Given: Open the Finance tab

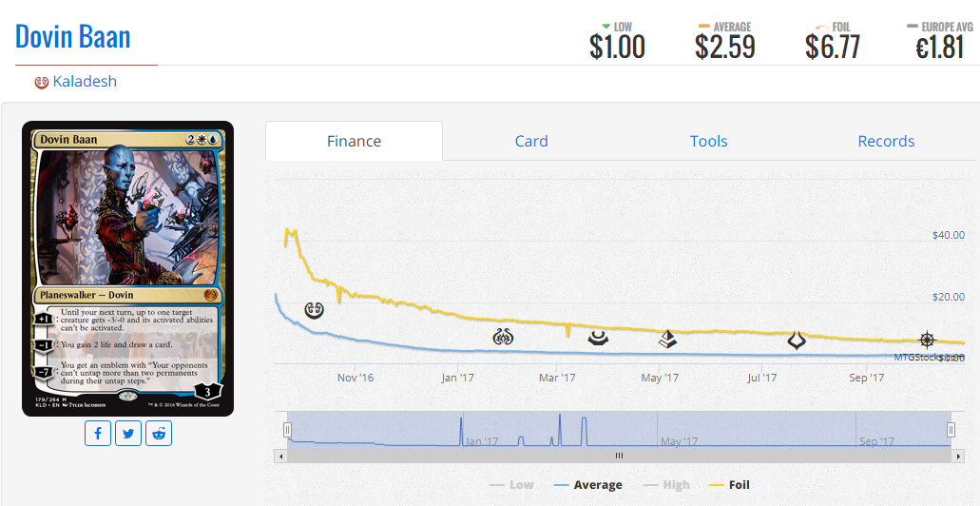Looking at the screenshot, I should [x=354, y=141].
